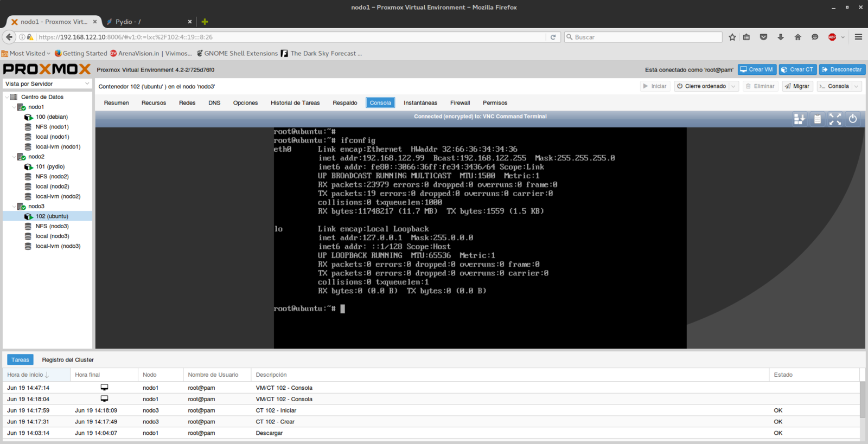Open the Cierre ordenado dropdown arrow
This screenshot has width=868, height=444.
pyautogui.click(x=733, y=86)
